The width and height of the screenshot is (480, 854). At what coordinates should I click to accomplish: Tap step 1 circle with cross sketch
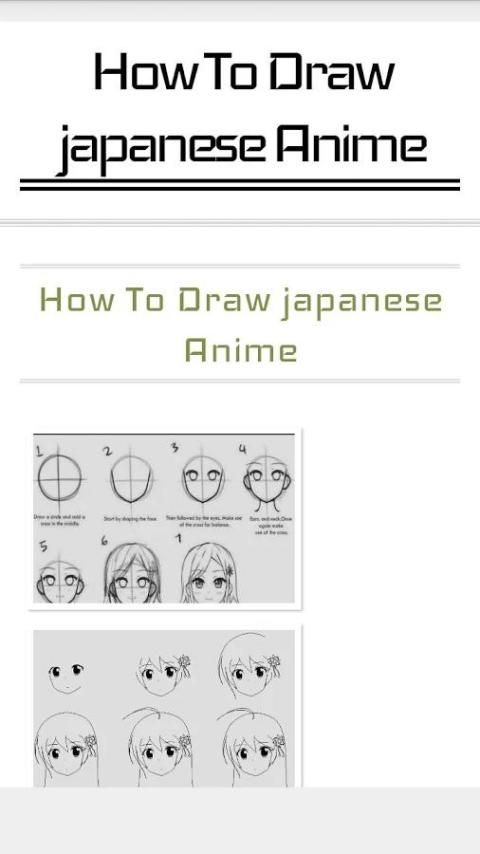pyautogui.click(x=60, y=478)
